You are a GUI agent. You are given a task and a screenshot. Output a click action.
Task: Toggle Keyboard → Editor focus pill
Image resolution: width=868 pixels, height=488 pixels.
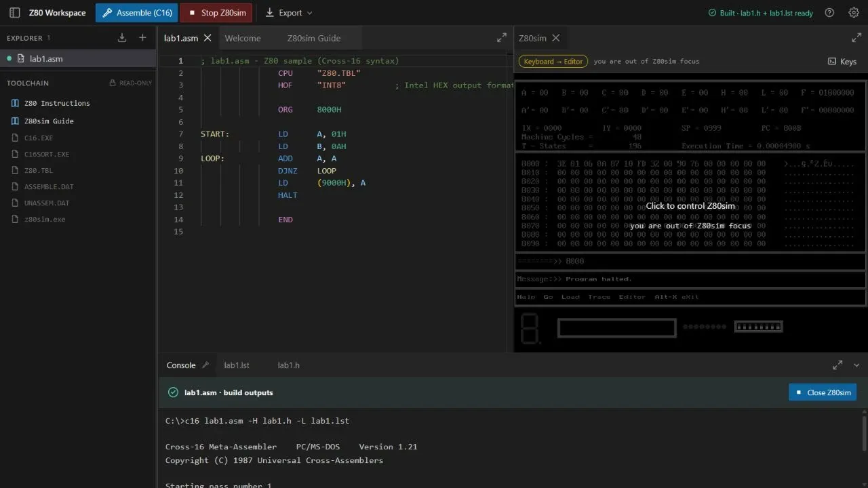553,61
